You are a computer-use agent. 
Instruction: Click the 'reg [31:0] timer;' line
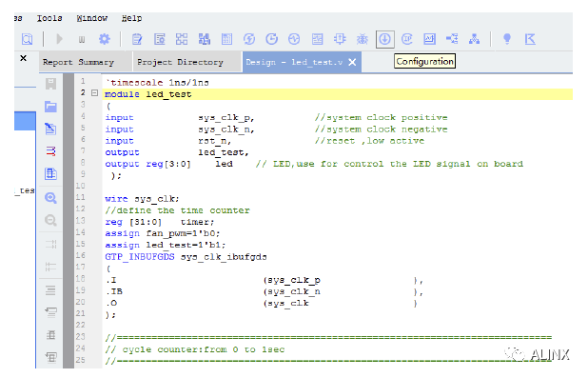pos(160,222)
